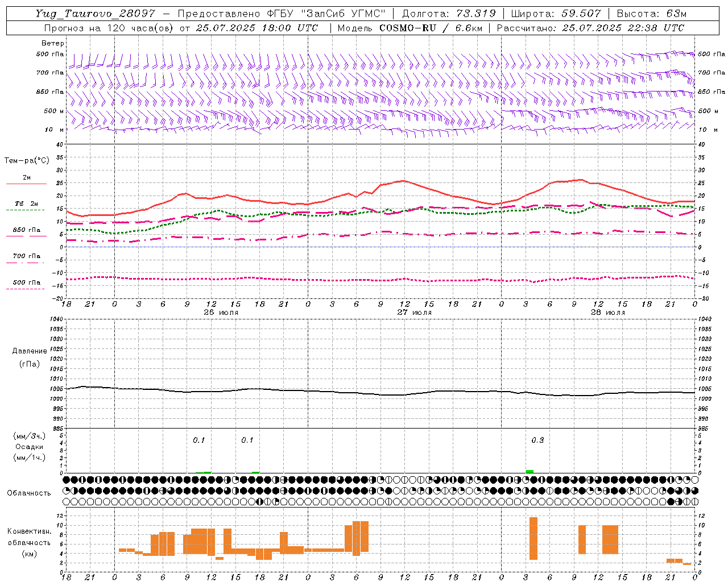
Task: Click the "Модель COSMO-RU / 6.6км" label
Action: tap(409, 28)
